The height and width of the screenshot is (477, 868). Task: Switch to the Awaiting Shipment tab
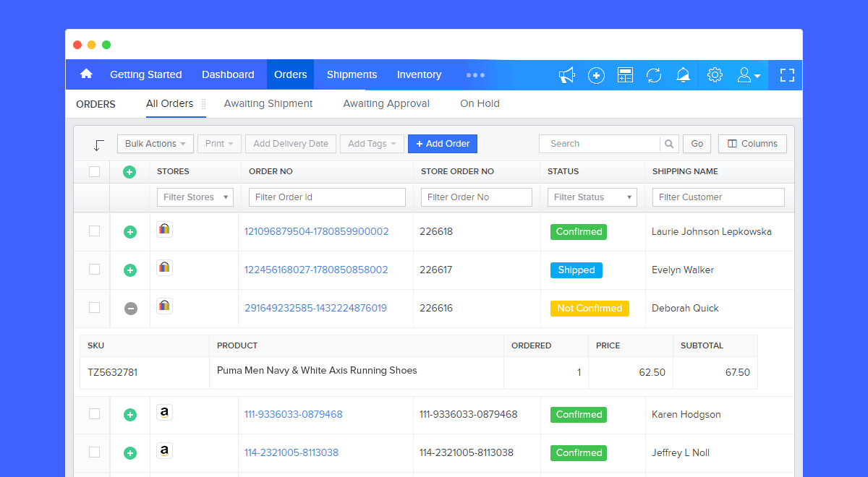point(268,104)
